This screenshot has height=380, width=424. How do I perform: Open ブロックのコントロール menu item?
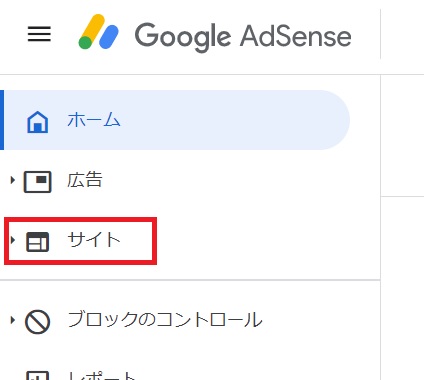[165, 320]
